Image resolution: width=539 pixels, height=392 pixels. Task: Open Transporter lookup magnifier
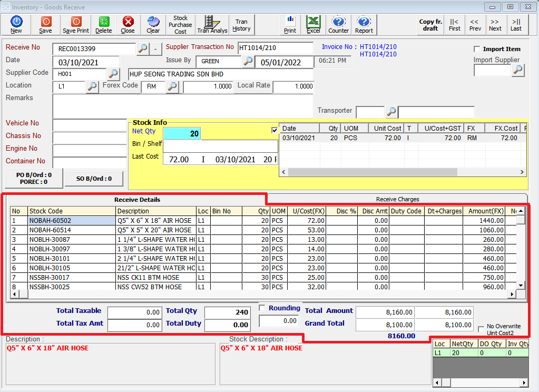tap(391, 111)
